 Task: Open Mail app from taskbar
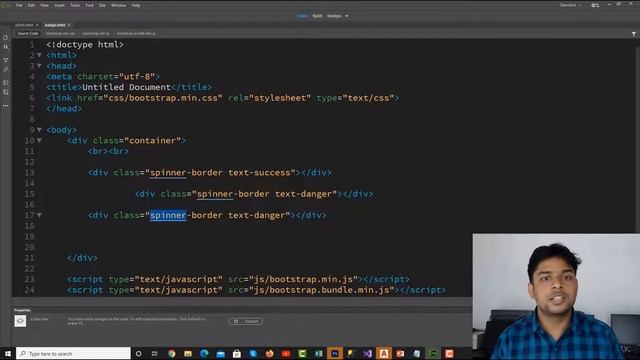tap(220, 353)
